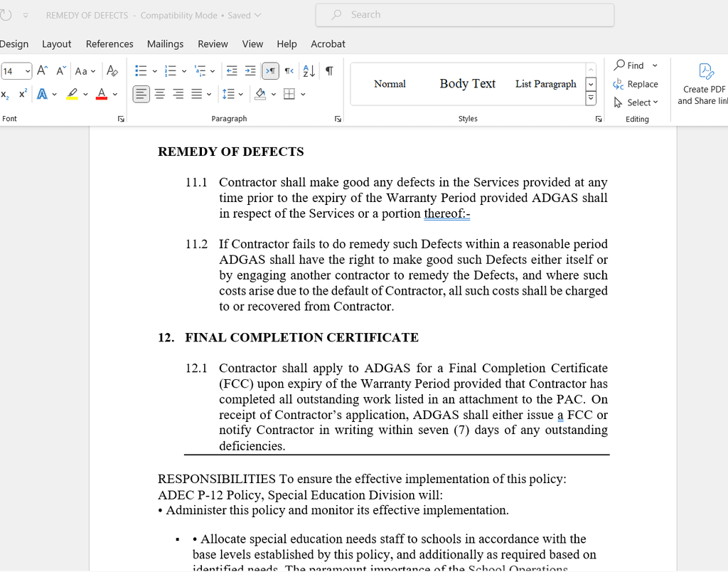Image resolution: width=728 pixels, height=572 pixels.
Task: Justify paragraph text
Action: [x=197, y=95]
